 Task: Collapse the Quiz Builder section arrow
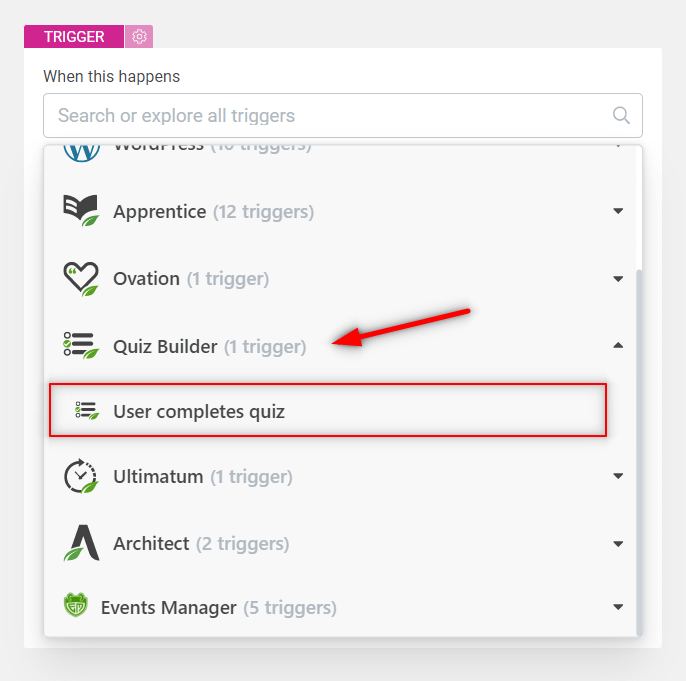pos(618,346)
